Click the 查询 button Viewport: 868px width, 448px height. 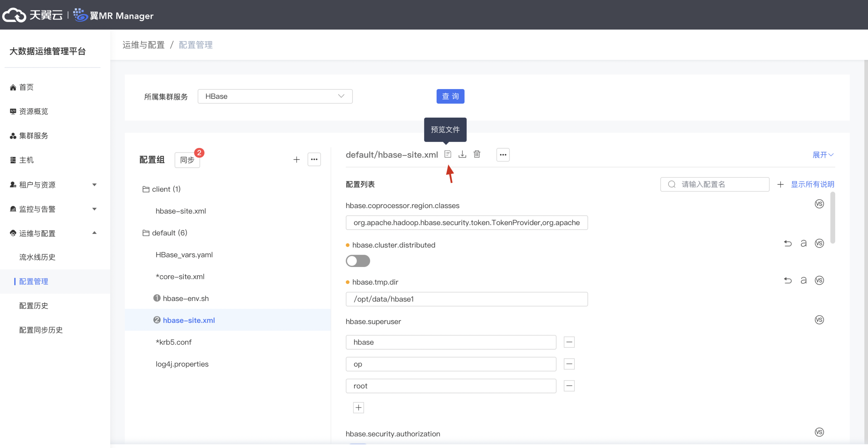(x=450, y=96)
